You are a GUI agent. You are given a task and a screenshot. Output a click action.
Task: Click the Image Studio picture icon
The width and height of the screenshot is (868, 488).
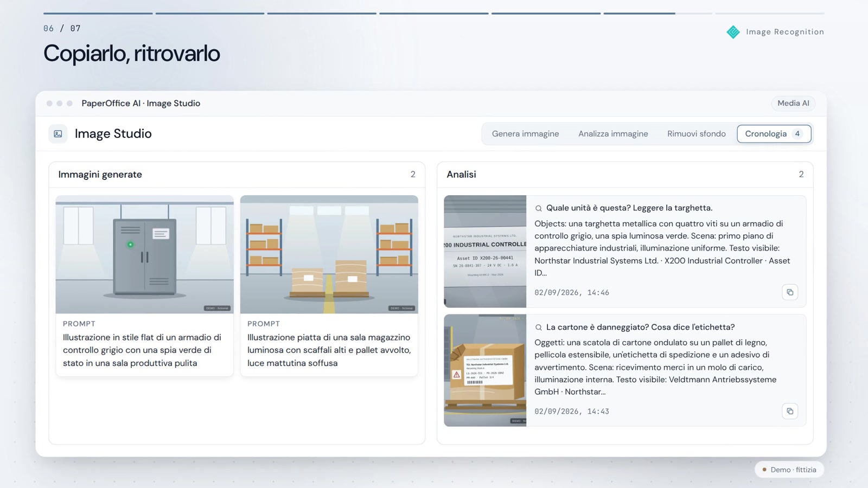tap(58, 134)
